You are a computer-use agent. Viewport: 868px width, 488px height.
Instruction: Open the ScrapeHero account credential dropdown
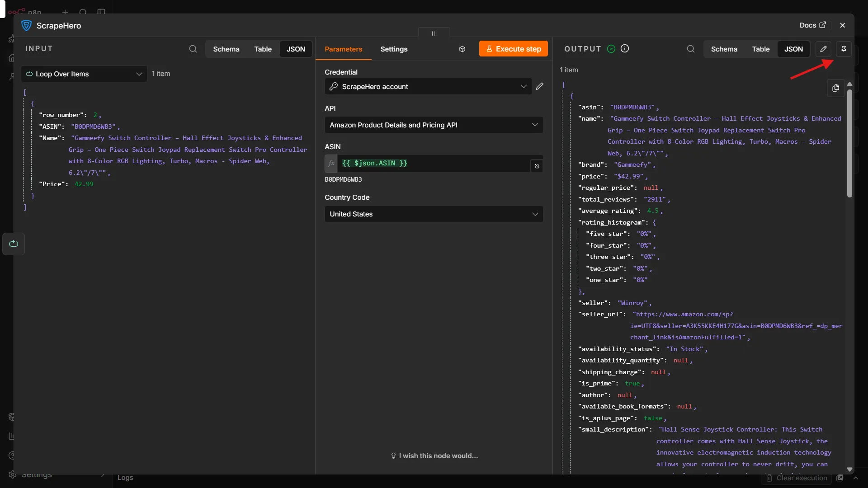coord(428,86)
